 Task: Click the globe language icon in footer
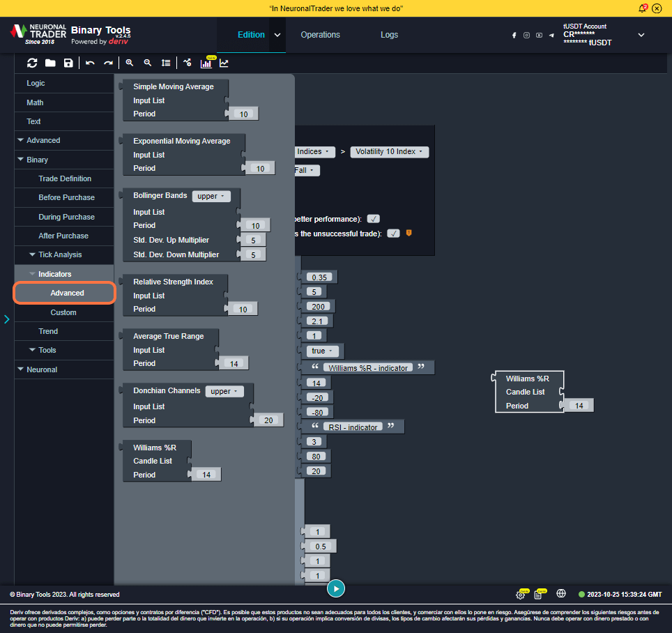(561, 594)
